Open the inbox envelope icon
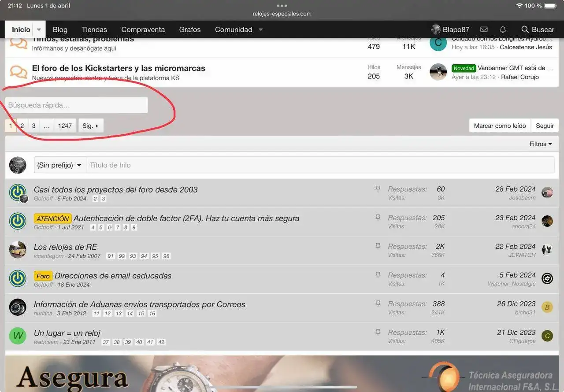The width and height of the screenshot is (564, 392). pos(484,30)
